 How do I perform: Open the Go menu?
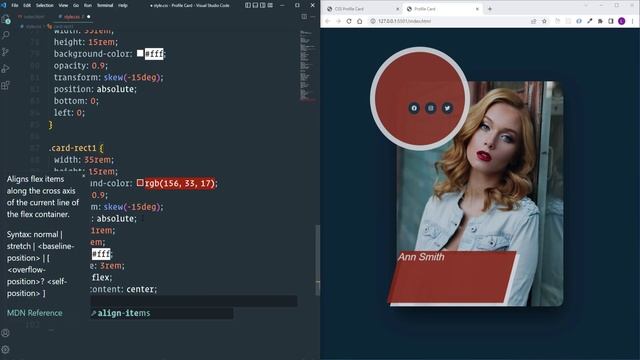pos(76,5)
